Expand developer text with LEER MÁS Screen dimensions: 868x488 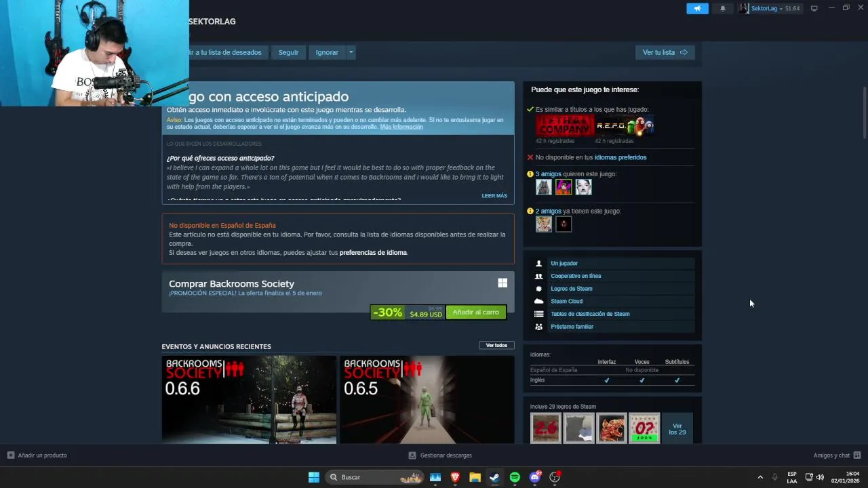tap(494, 196)
